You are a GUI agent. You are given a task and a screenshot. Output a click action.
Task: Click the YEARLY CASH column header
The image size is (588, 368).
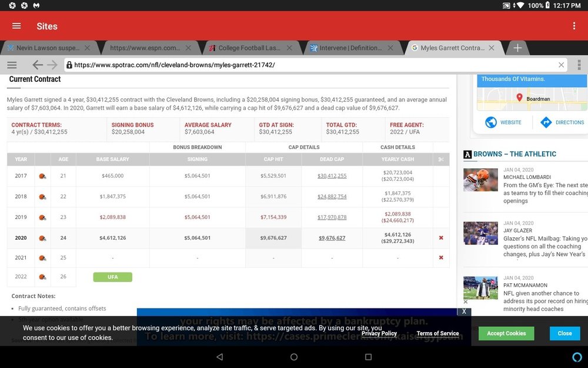397,159
